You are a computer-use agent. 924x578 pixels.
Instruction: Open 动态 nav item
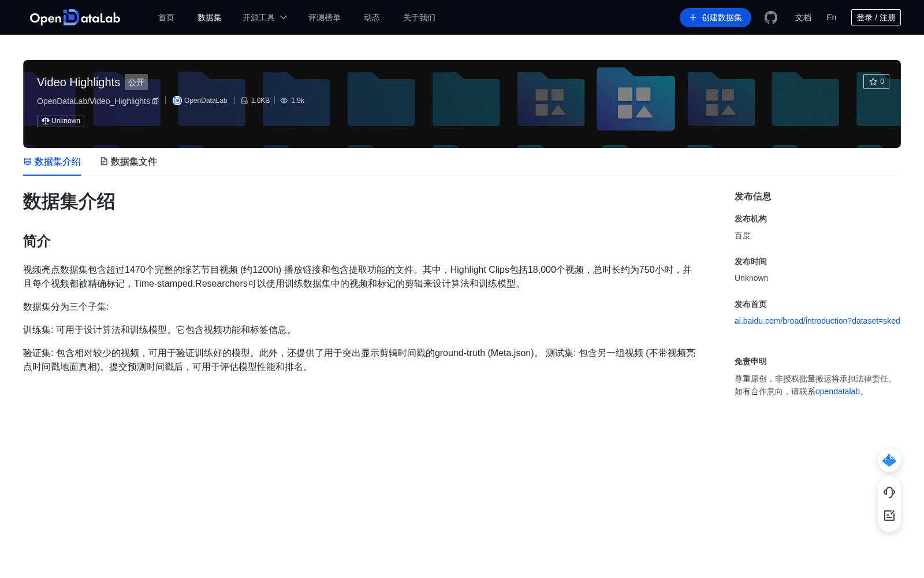click(372, 17)
